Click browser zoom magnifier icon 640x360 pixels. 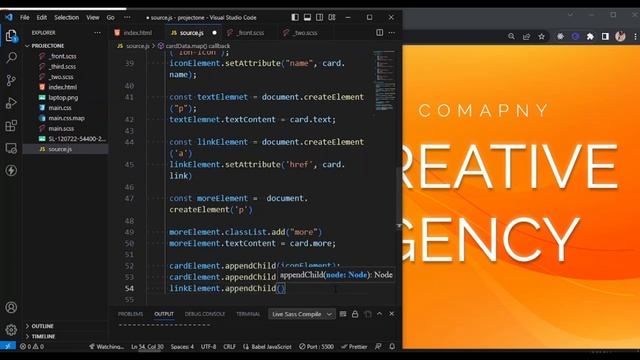click(511, 36)
